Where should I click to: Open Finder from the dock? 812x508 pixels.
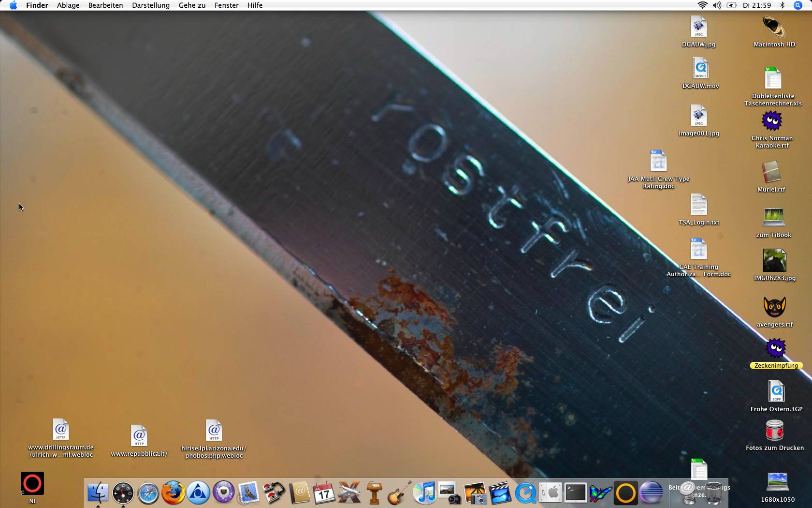pos(98,493)
